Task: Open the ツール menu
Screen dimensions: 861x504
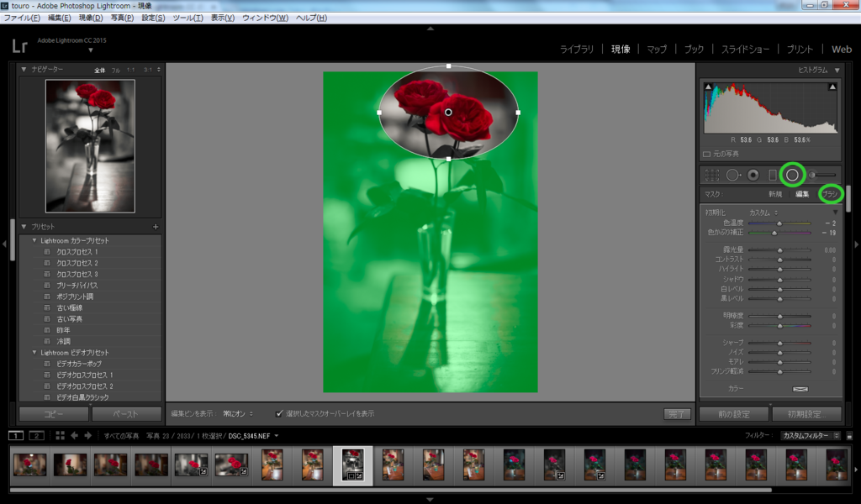Action: (x=188, y=18)
